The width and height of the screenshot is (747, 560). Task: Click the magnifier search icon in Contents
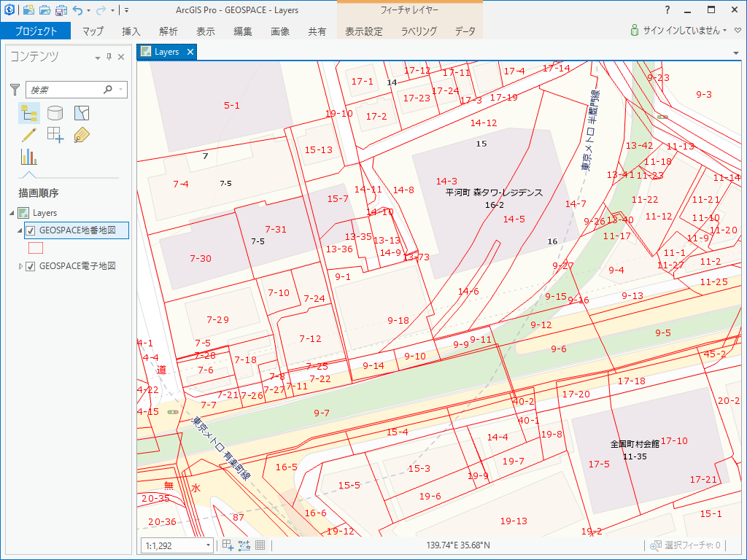(108, 90)
